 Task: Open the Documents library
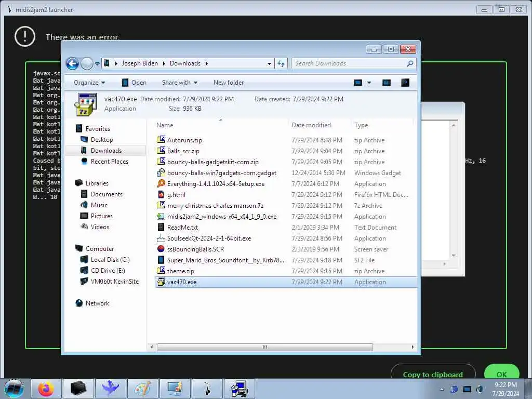tap(107, 194)
